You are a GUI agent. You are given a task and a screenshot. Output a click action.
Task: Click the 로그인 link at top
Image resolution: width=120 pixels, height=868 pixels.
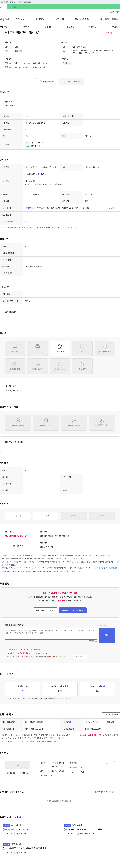point(112,12)
